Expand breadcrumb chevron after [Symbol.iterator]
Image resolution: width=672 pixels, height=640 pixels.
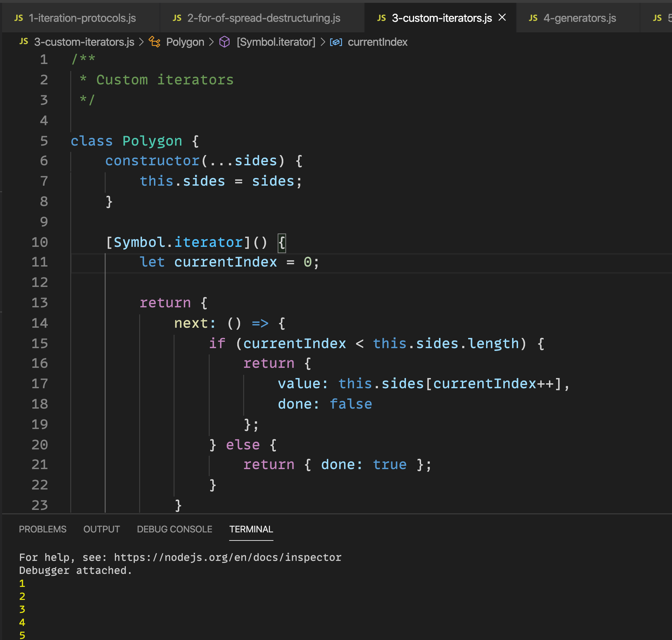coord(323,42)
